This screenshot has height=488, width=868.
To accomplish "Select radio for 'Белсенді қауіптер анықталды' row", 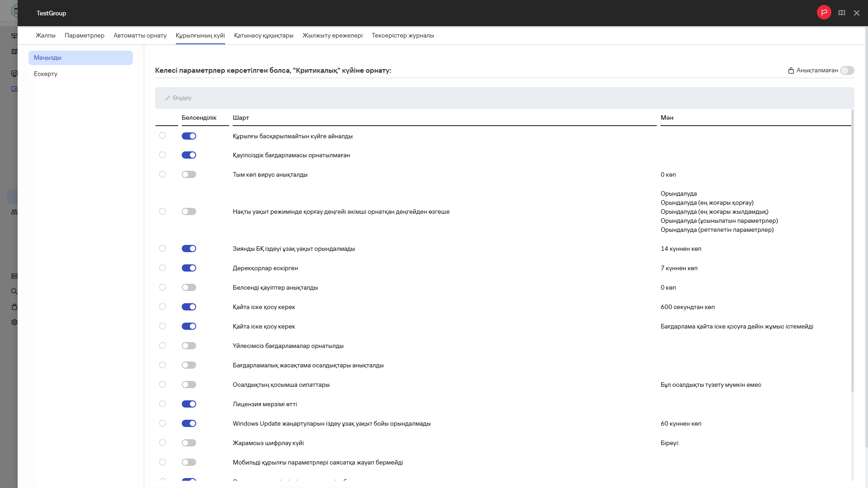I will click(162, 287).
